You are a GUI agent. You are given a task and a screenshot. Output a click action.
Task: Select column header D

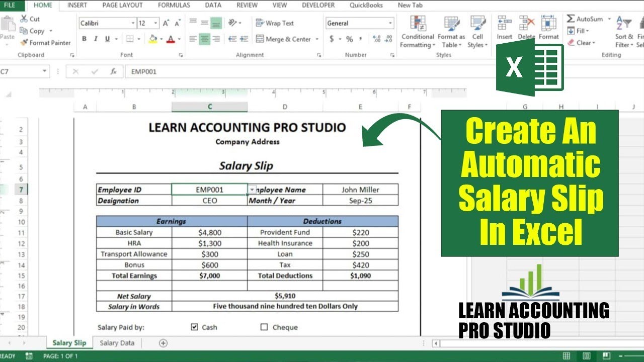pyautogui.click(x=285, y=107)
